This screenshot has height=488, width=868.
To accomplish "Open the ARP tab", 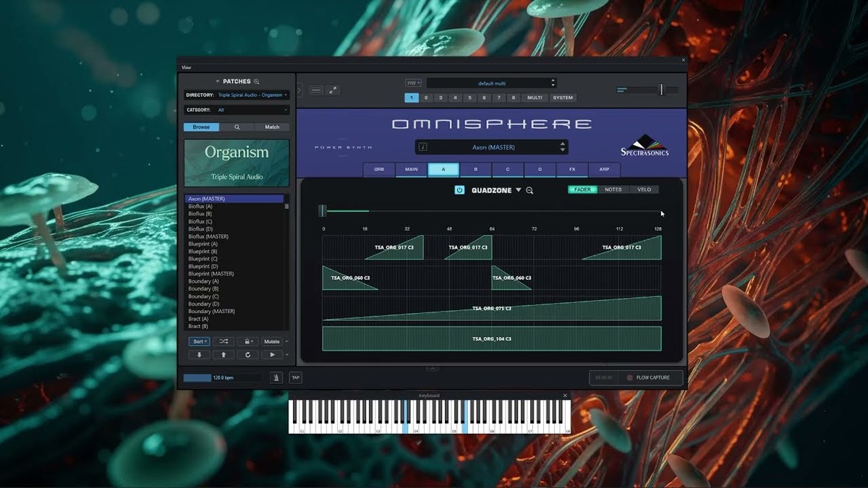I will point(604,169).
